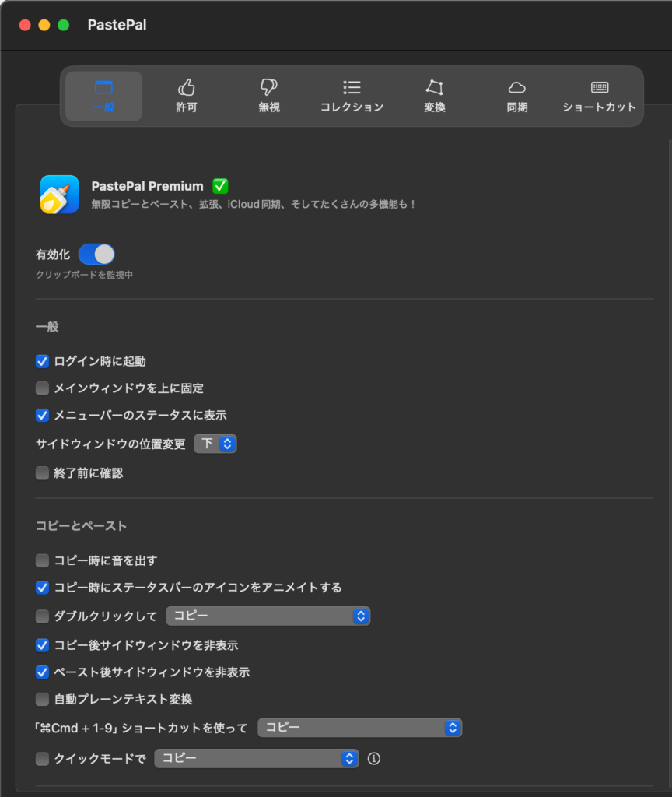Click the PastePal app icon
672x797 pixels.
59,195
